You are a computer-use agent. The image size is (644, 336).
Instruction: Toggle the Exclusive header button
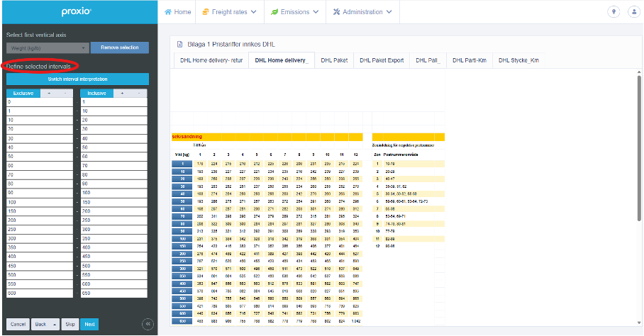click(23, 93)
